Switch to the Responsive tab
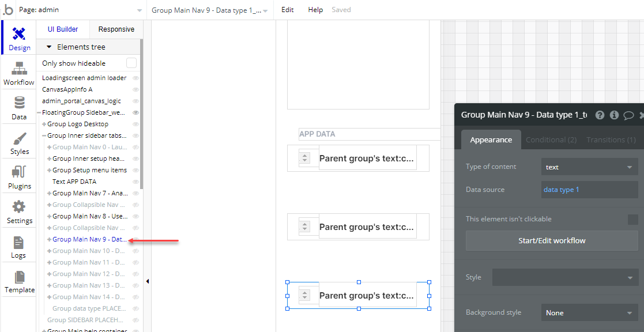This screenshot has height=332, width=644. 116,29
